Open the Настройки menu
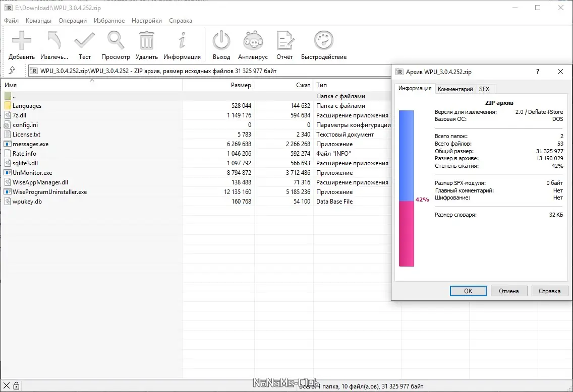Image resolution: width=573 pixels, height=392 pixels. pyautogui.click(x=147, y=21)
